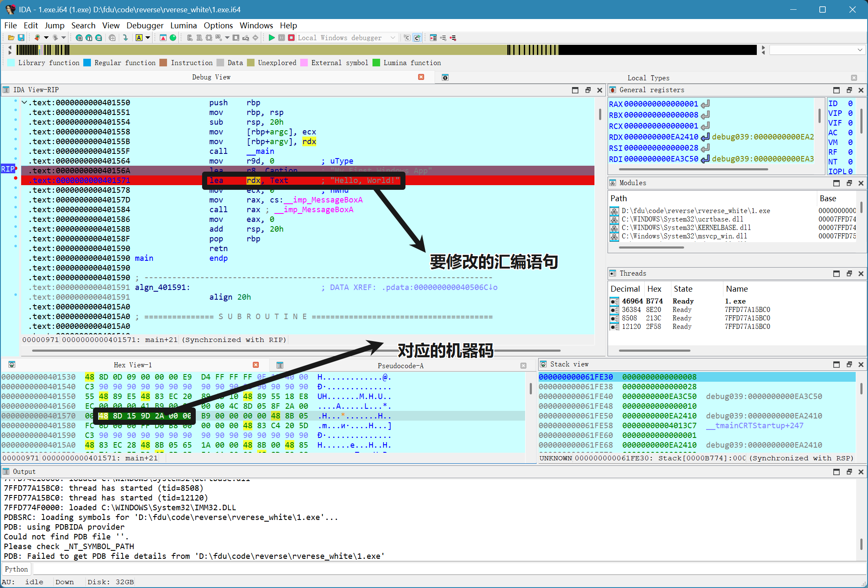This screenshot has width=868, height=588.
Task: Open the Lumina menu
Action: point(183,25)
